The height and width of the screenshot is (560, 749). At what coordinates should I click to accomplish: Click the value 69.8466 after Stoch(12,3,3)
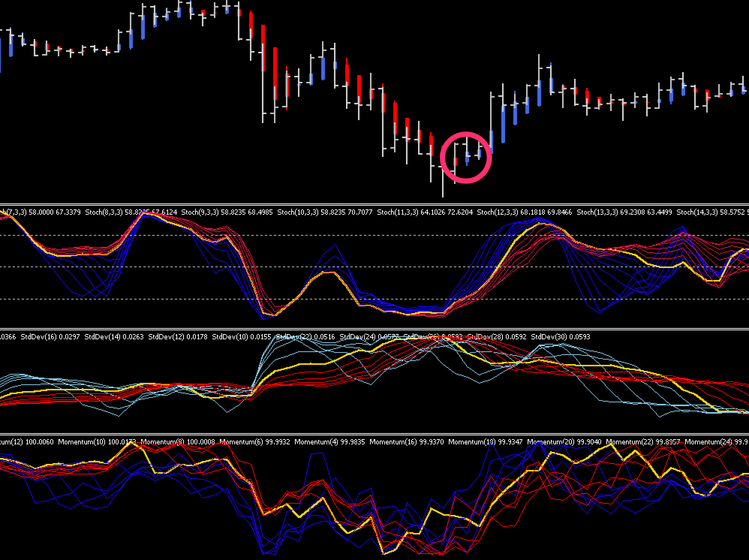pyautogui.click(x=559, y=212)
